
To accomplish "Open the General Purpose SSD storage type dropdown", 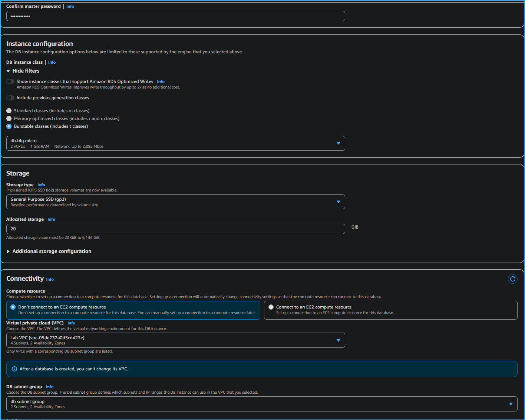I will pos(338,201).
